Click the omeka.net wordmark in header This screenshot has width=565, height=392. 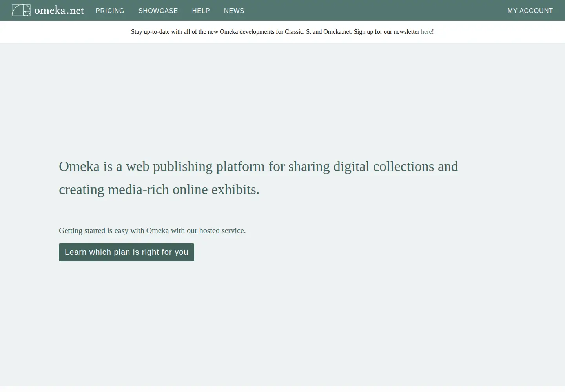[59, 11]
